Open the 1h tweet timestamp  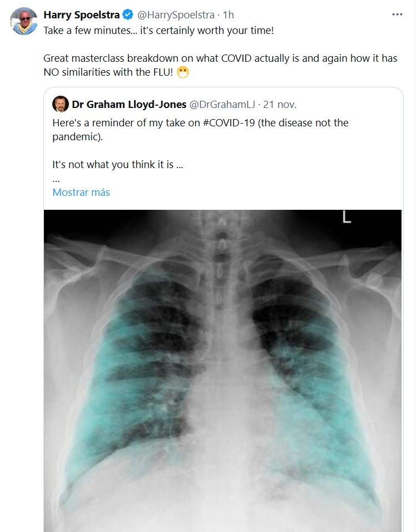[x=229, y=14]
